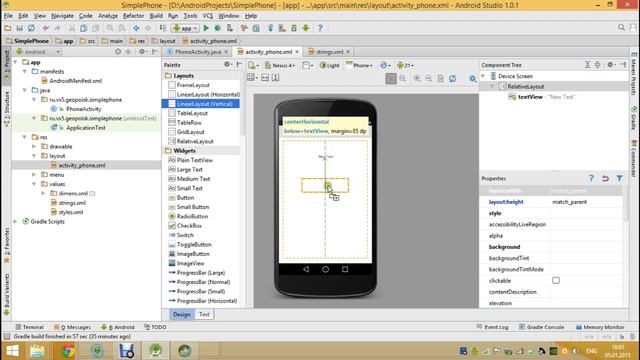Select the background property row

click(555, 247)
